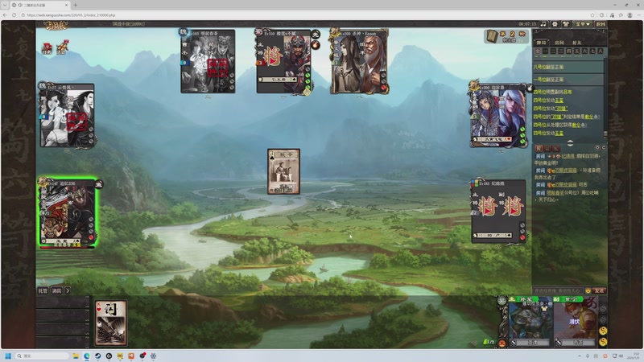644x362 pixels.
Task: Select the right-side blue-armored player card
Action: tap(498, 115)
